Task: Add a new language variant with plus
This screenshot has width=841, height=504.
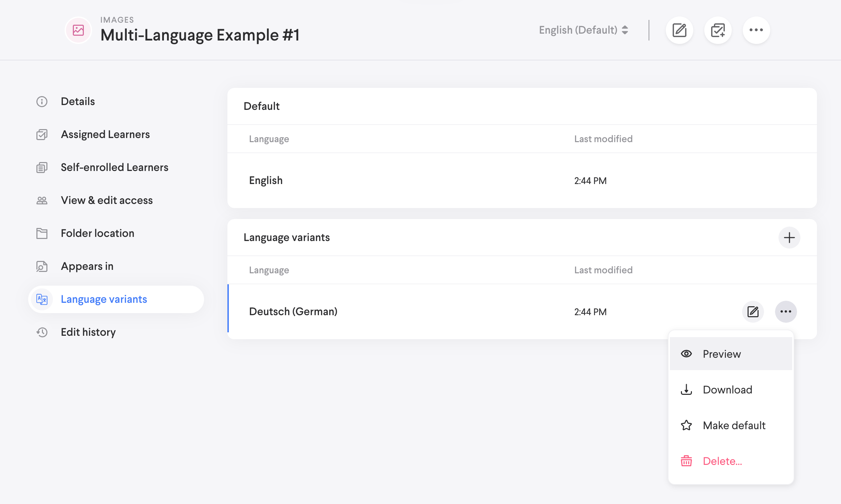Action: click(789, 238)
